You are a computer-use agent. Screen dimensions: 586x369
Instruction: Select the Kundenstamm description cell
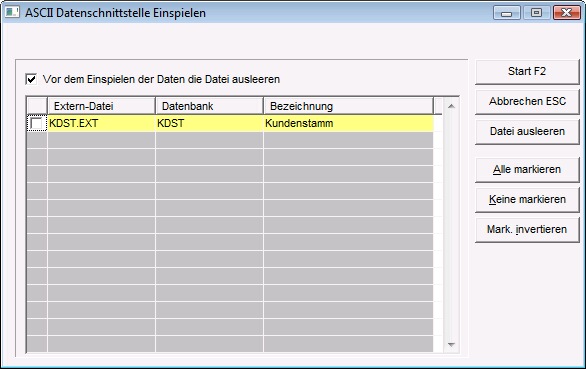pos(349,123)
